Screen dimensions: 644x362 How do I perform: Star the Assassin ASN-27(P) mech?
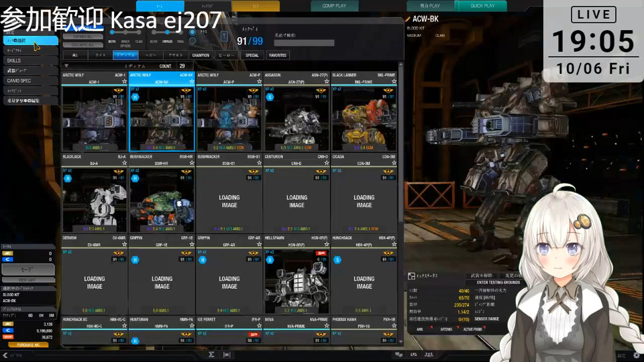pos(327,82)
